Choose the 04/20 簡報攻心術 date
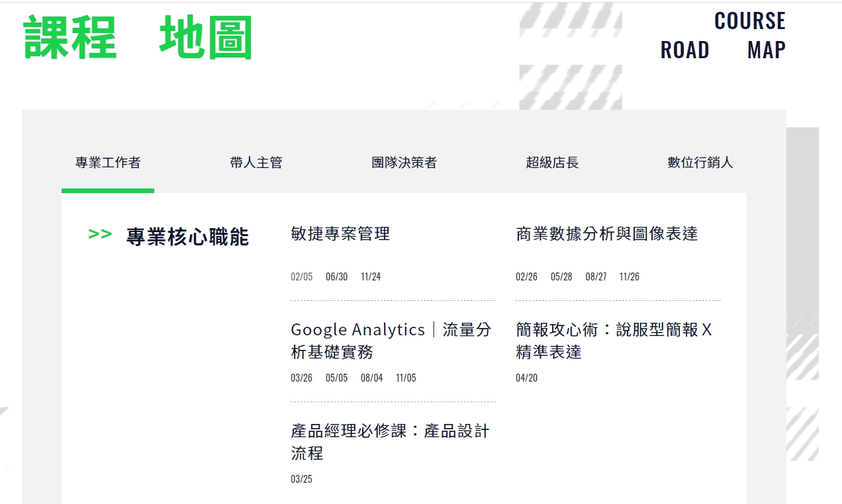Image resolution: width=842 pixels, height=504 pixels. (526, 378)
